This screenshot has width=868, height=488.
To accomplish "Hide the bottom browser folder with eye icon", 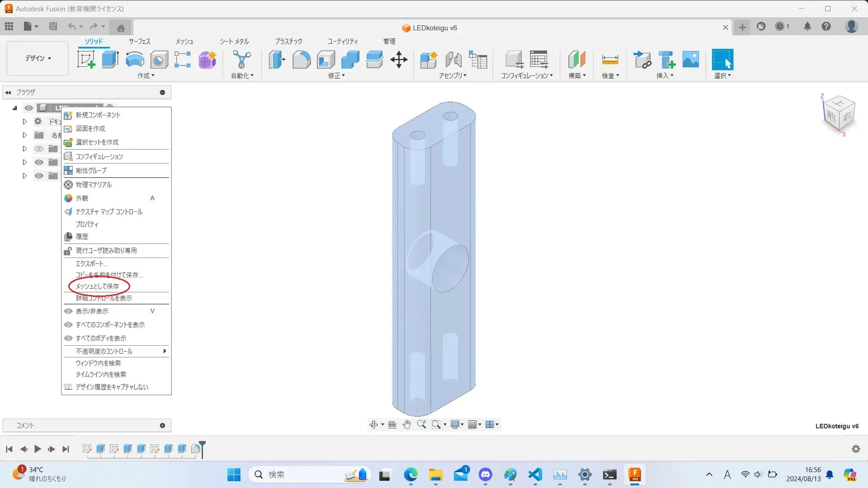I will (39, 176).
